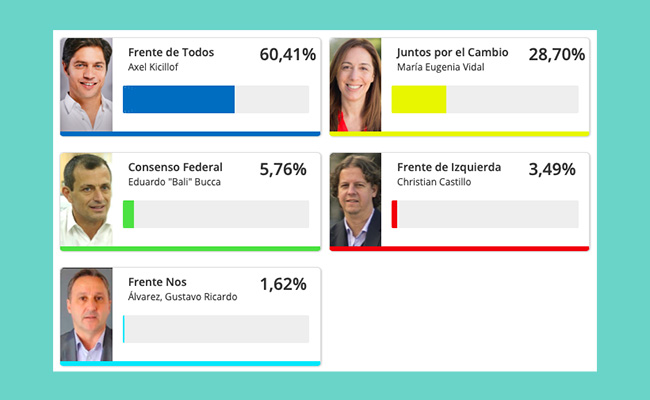Click María Eugenia Vidal's candidate photo

(355, 85)
